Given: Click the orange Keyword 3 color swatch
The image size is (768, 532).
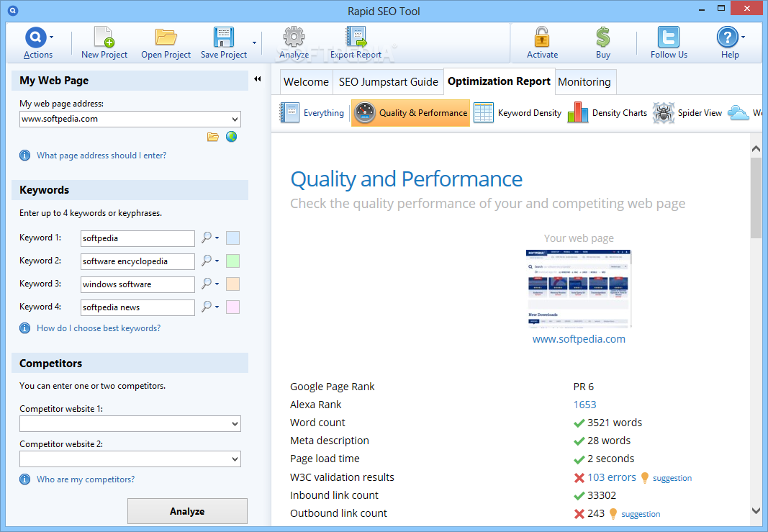Looking at the screenshot, I should [232, 284].
